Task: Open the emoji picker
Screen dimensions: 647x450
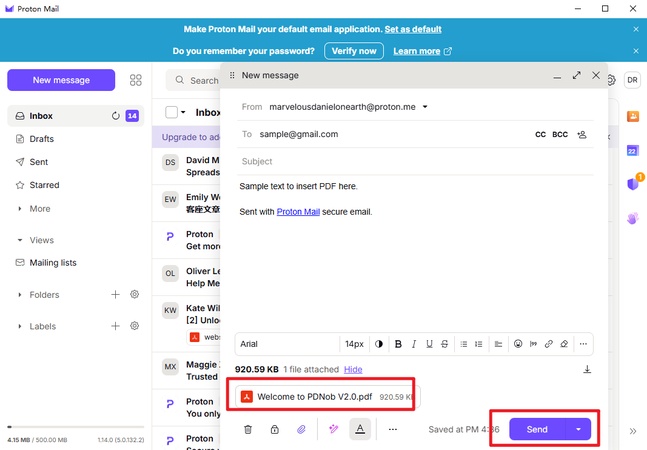Action: 518,344
